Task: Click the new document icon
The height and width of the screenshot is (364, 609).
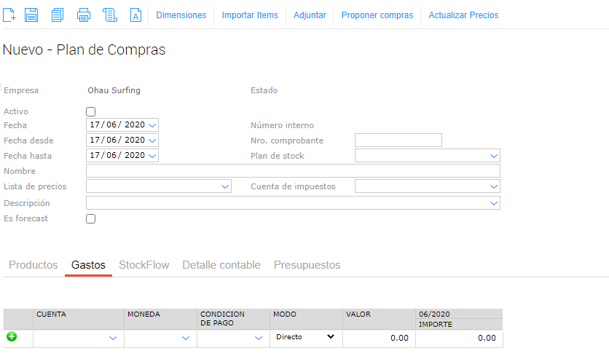Action: pos(9,15)
